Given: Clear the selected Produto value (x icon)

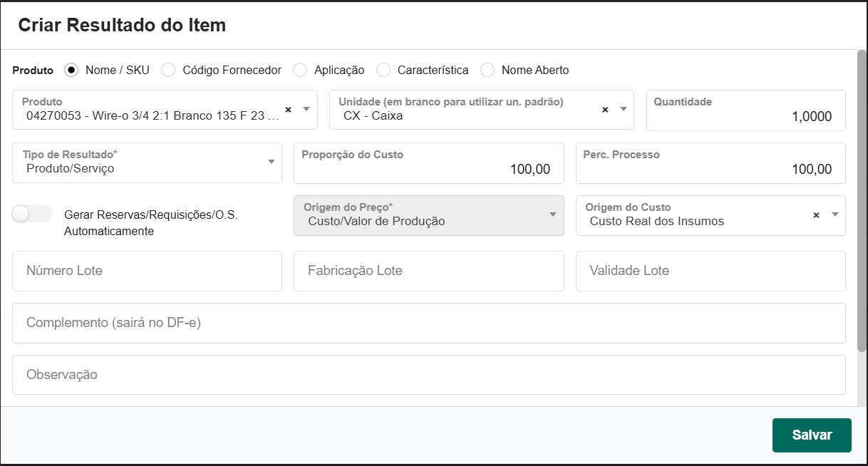Looking at the screenshot, I should point(289,110).
